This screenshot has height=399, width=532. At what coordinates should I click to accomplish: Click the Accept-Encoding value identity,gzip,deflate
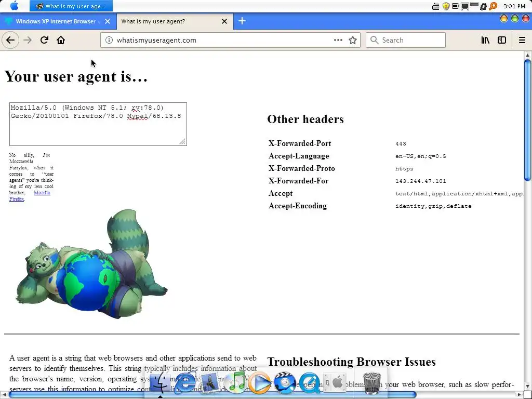[433, 206]
